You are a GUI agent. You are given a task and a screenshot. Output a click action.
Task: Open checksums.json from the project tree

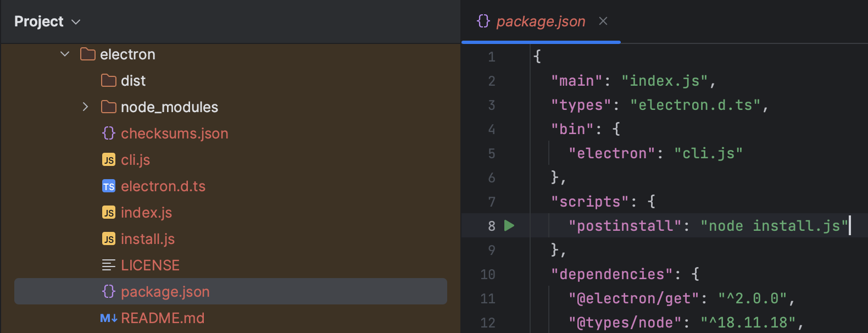click(x=174, y=134)
